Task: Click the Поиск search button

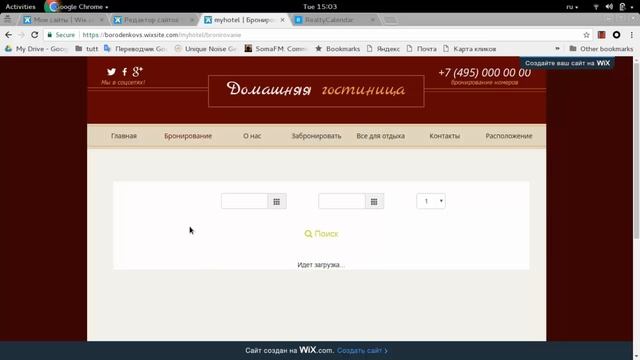Action: [321, 234]
